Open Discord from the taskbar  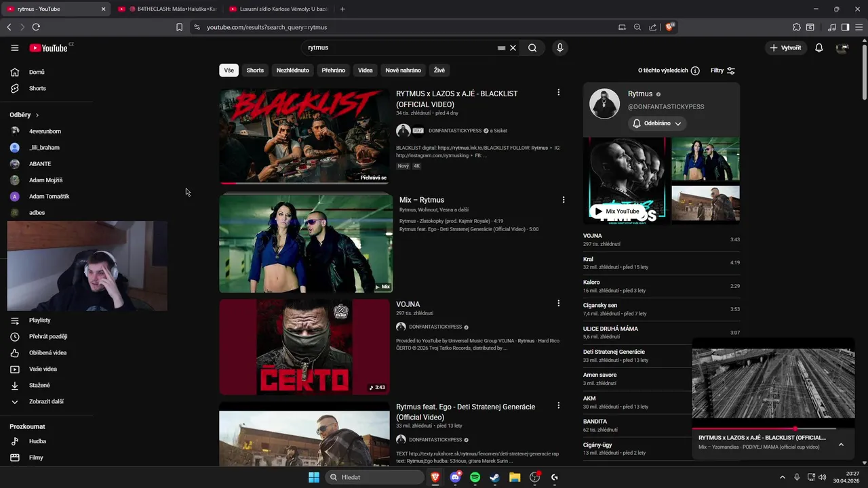coord(455,477)
